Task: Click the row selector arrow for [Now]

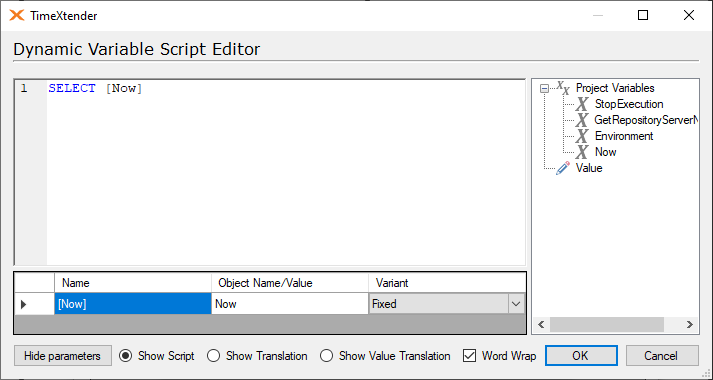Action: (x=24, y=304)
